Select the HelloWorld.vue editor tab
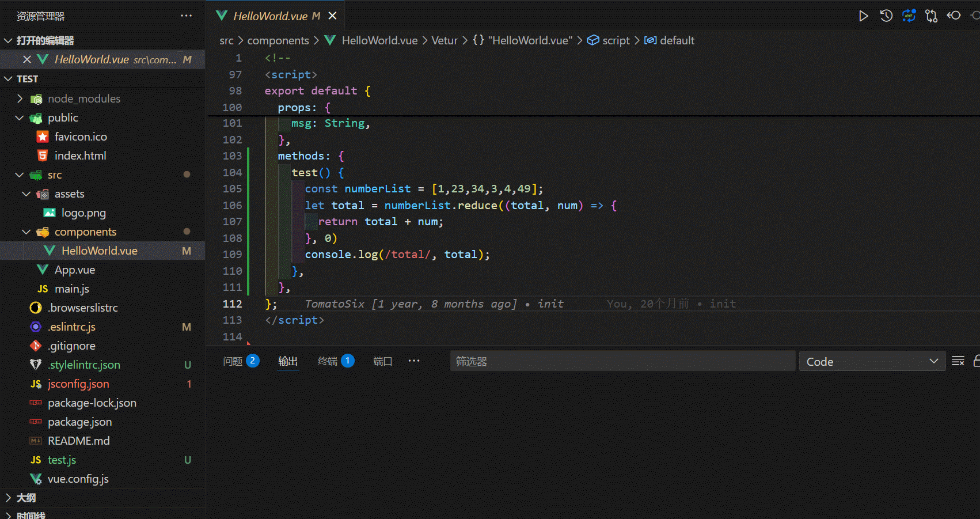980x519 pixels. [276, 16]
